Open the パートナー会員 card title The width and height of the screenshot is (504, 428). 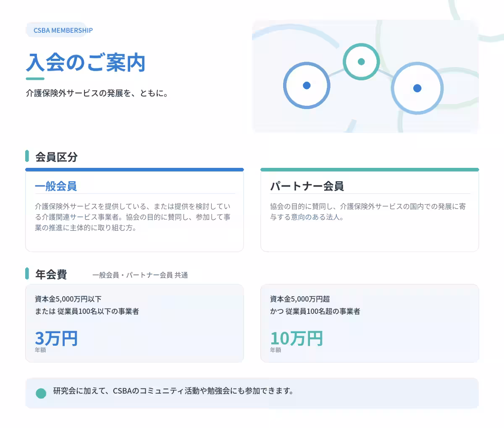click(307, 186)
